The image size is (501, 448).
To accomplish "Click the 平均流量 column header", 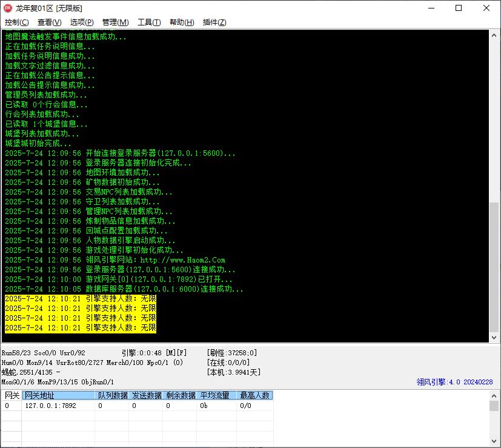I will [217, 395].
